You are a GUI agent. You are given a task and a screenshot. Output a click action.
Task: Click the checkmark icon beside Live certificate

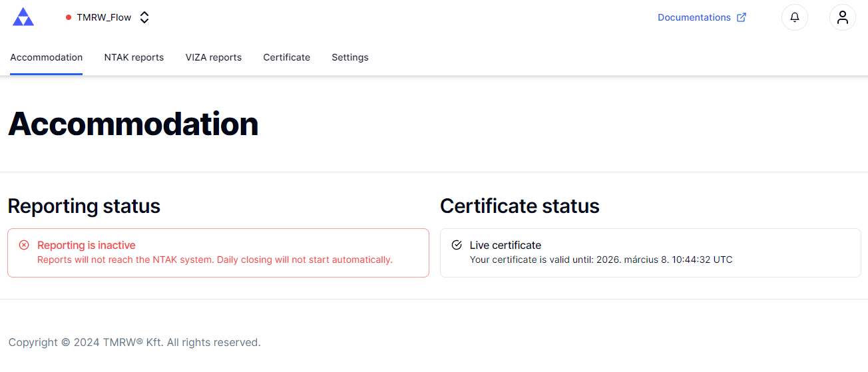(457, 245)
